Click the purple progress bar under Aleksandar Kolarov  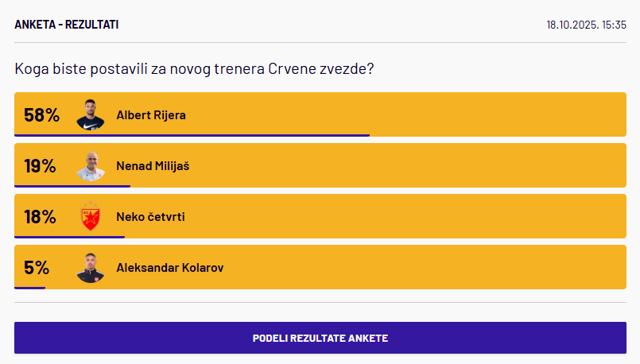pos(29,288)
